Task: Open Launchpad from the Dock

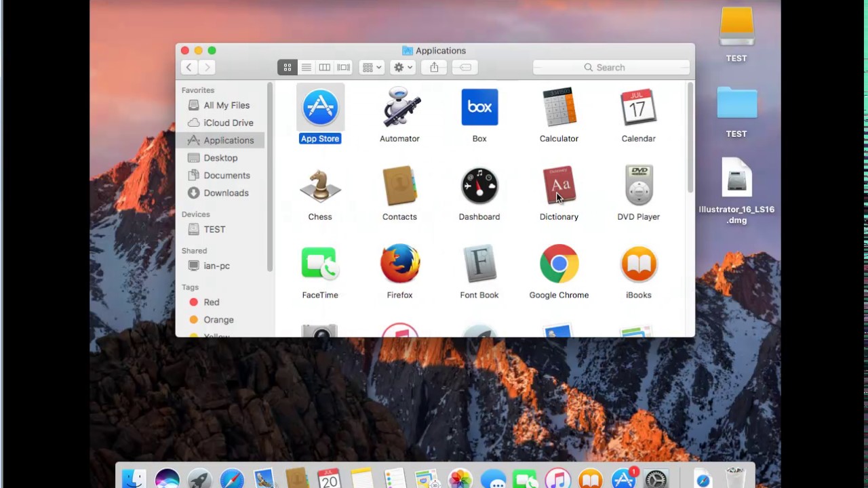Action: point(199,479)
